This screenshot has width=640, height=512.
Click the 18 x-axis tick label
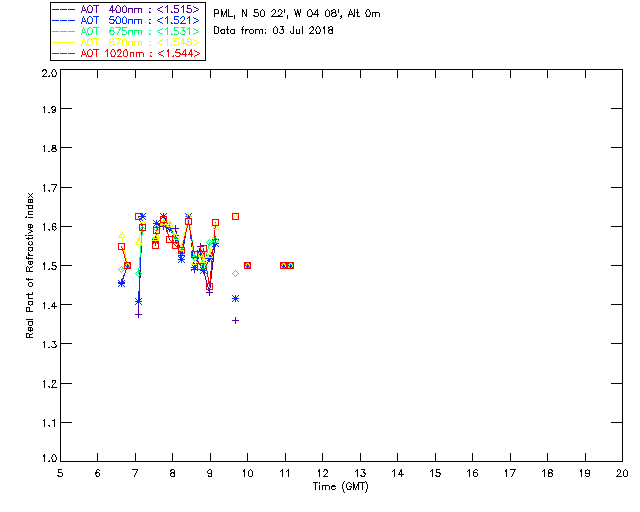click(548, 473)
